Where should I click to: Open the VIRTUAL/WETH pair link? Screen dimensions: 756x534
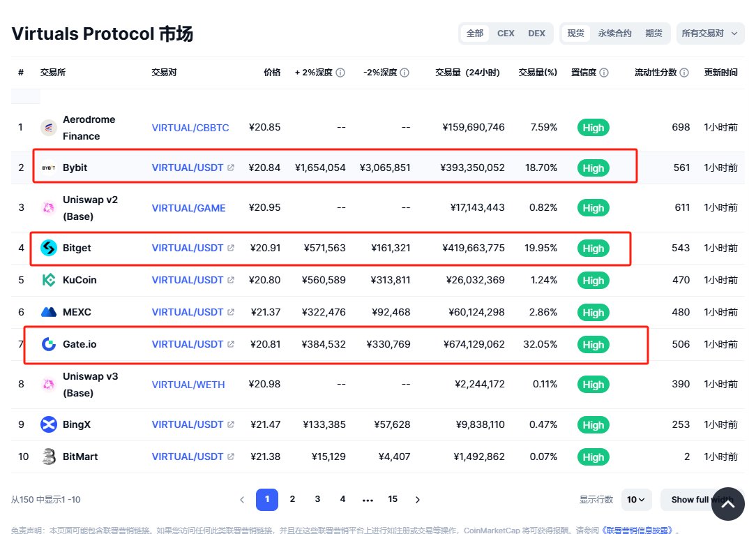coord(188,385)
